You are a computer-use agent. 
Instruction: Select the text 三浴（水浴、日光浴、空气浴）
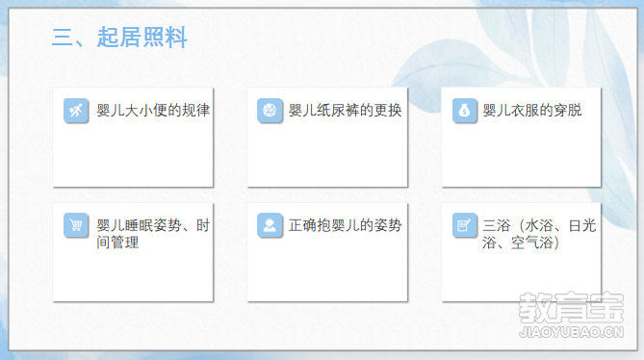point(539,234)
